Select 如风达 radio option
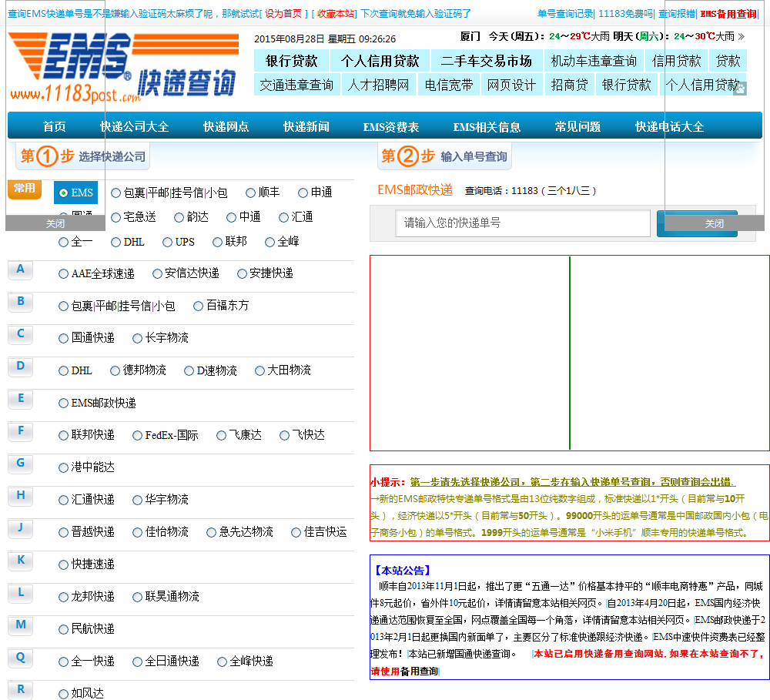This screenshot has height=700, width=770. [x=63, y=694]
